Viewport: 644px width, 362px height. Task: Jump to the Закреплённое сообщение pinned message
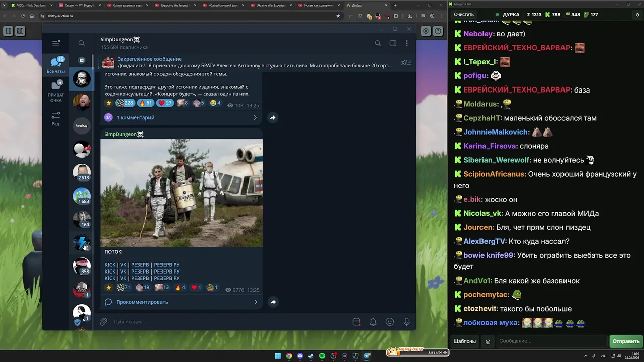[x=247, y=62]
